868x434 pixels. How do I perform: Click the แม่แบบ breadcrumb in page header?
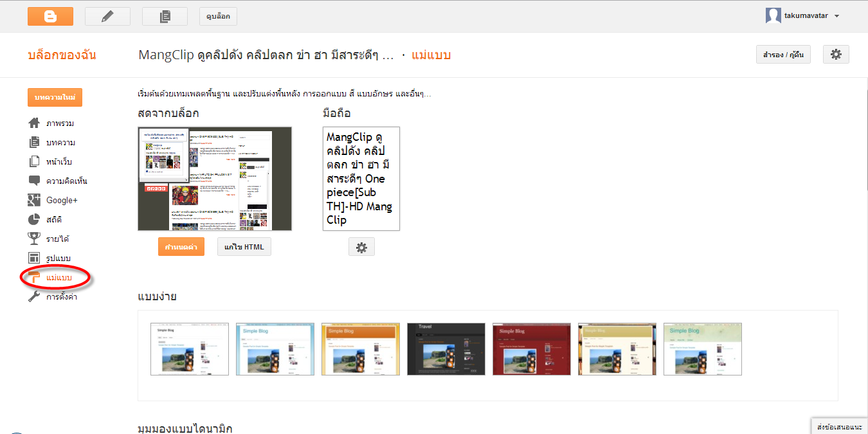pos(431,55)
